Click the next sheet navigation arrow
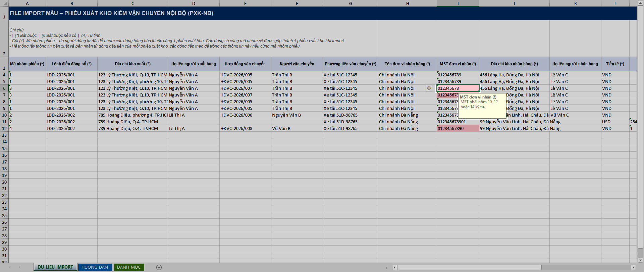This screenshot has height=272, width=644. click(19, 267)
